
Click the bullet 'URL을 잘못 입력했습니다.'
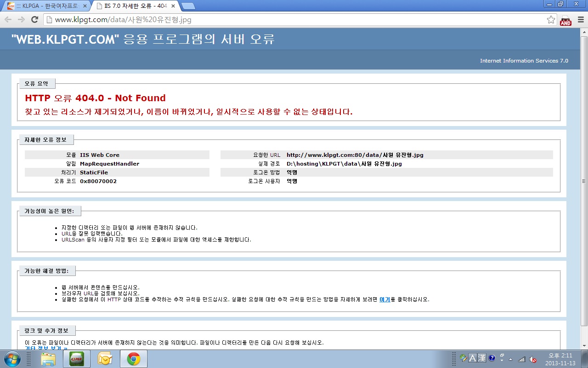click(92, 234)
